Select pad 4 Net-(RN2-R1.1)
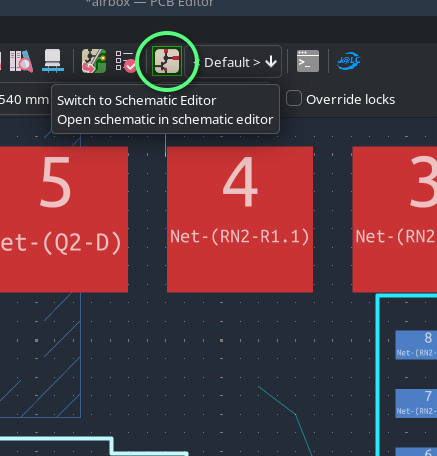Viewport: 437px width, 456px height. coord(240,219)
